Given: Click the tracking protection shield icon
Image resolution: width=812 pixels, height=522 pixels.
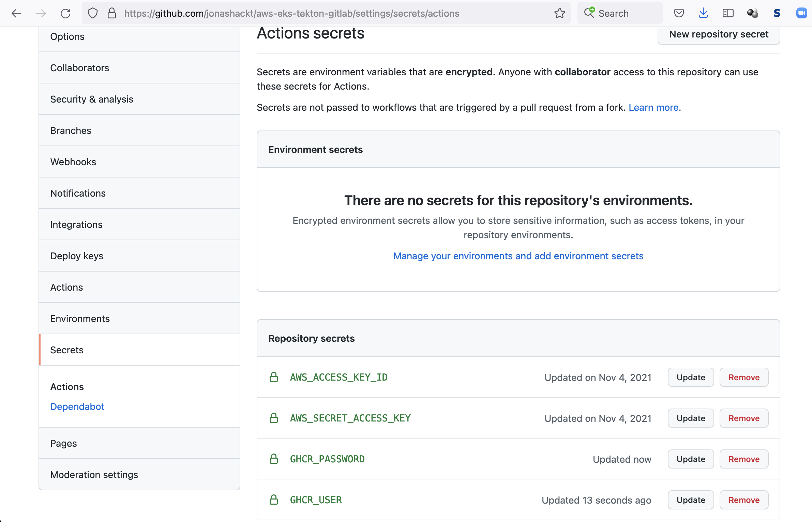Looking at the screenshot, I should [93, 13].
